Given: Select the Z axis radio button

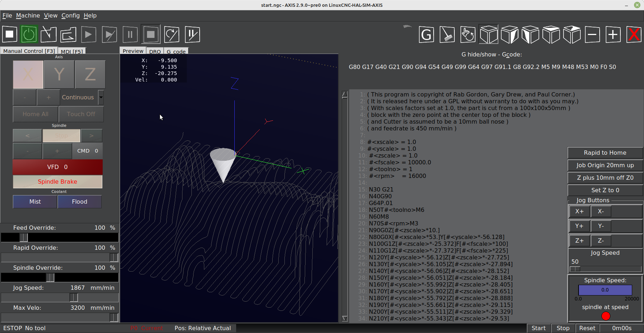Looking at the screenshot, I should coord(90,74).
